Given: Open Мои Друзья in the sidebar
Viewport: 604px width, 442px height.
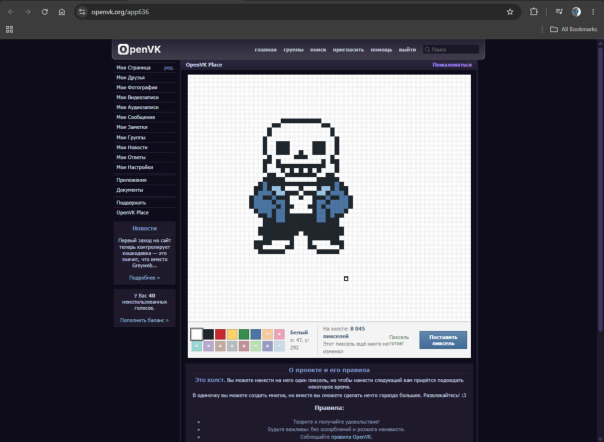Looking at the screenshot, I should 131,77.
